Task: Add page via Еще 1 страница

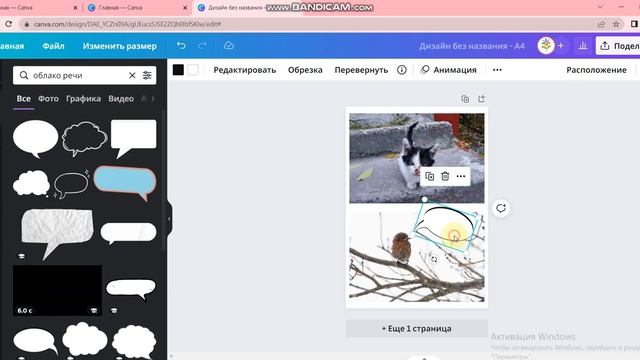Action: (417, 329)
